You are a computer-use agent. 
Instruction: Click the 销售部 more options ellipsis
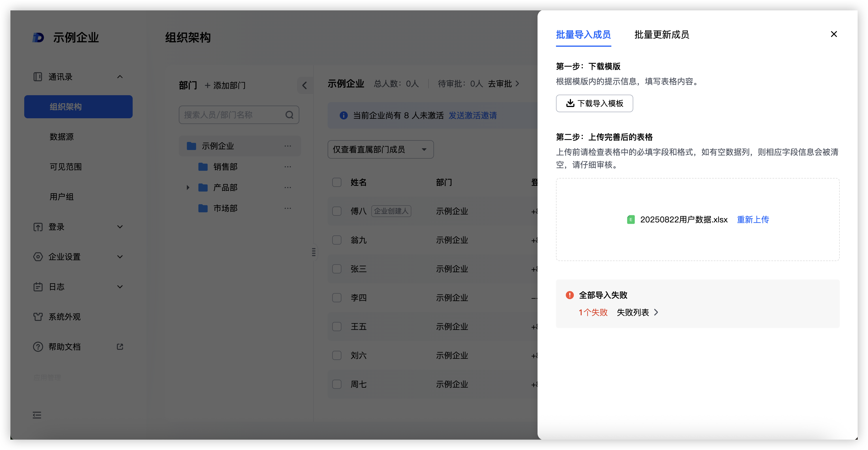pos(288,167)
